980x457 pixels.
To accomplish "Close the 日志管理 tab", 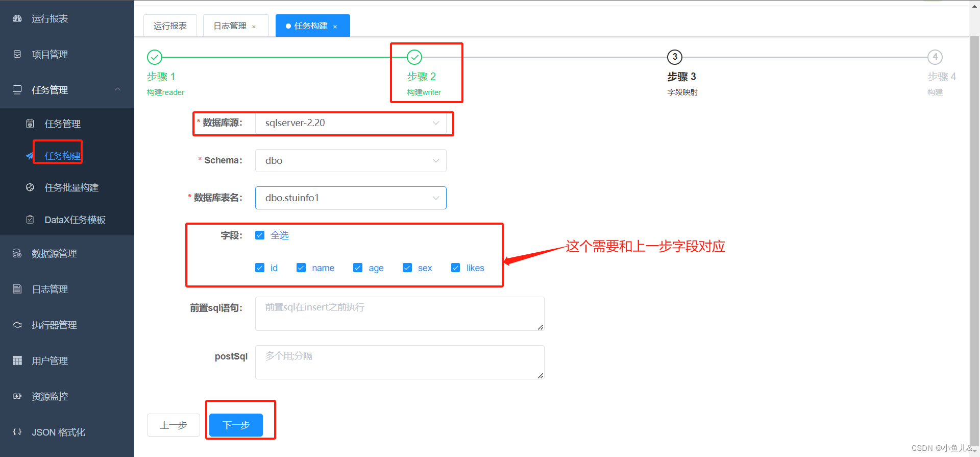I will [x=254, y=27].
